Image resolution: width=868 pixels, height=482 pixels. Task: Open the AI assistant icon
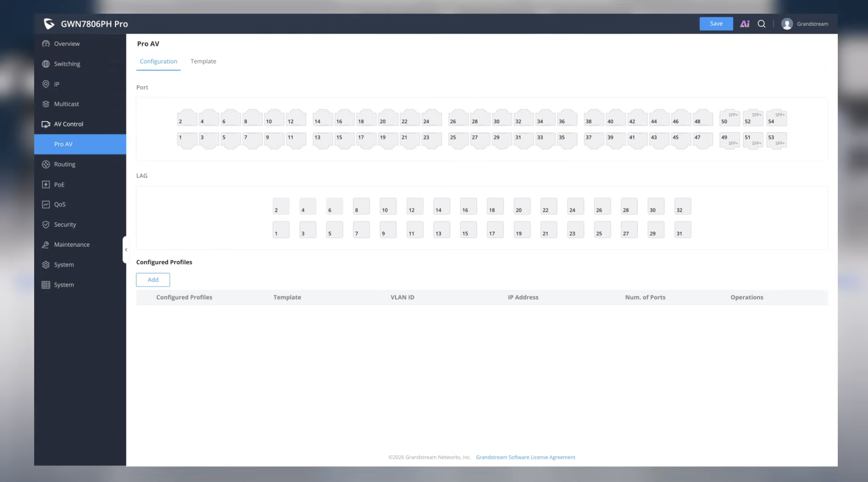click(745, 24)
